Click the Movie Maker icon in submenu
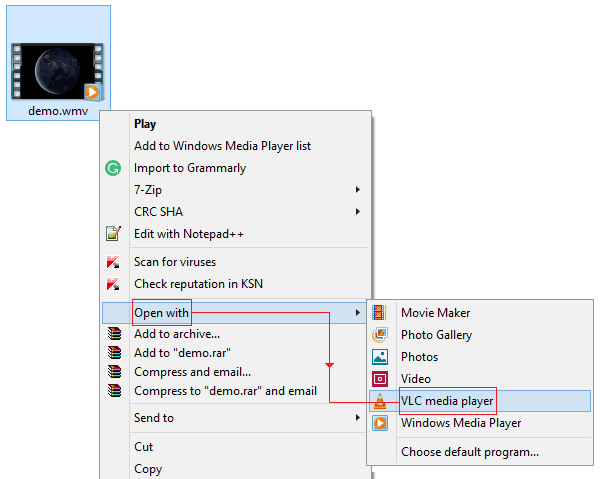 point(380,313)
